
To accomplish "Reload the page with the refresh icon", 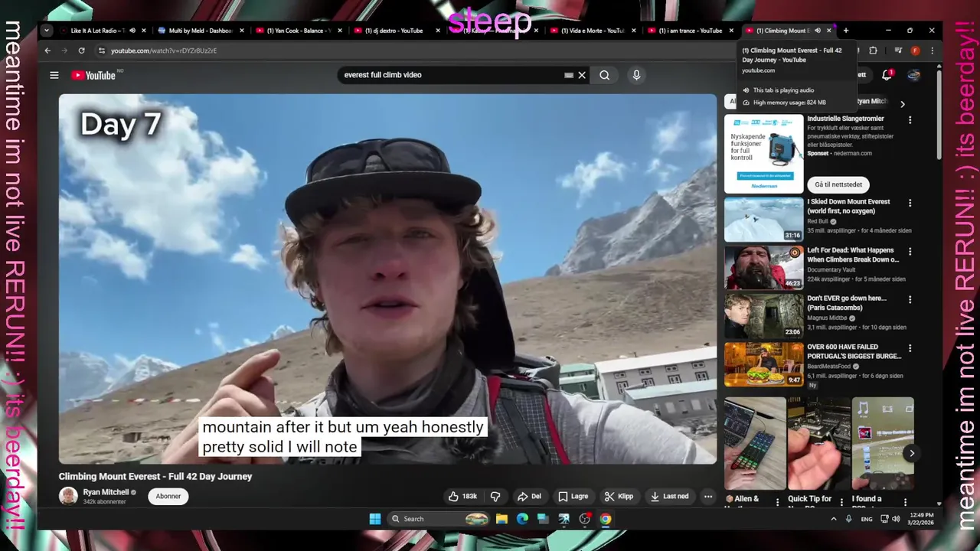I will pyautogui.click(x=81, y=51).
